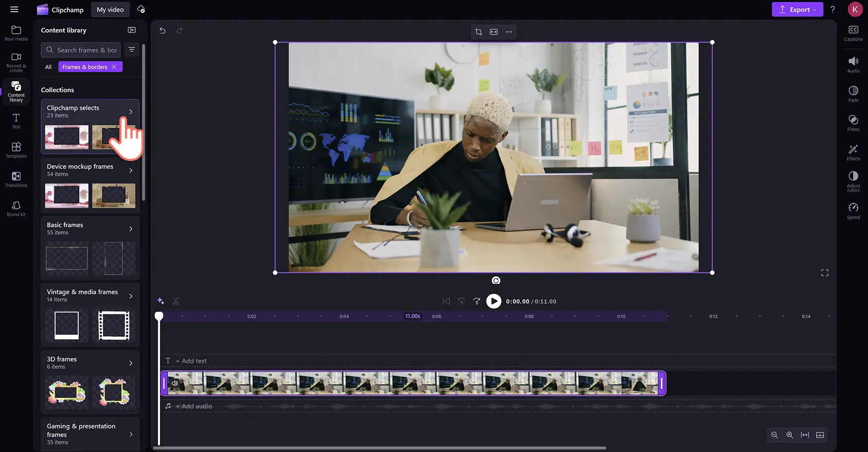Image resolution: width=868 pixels, height=452 pixels.
Task: Open Brand kit sidebar panel
Action: [16, 209]
